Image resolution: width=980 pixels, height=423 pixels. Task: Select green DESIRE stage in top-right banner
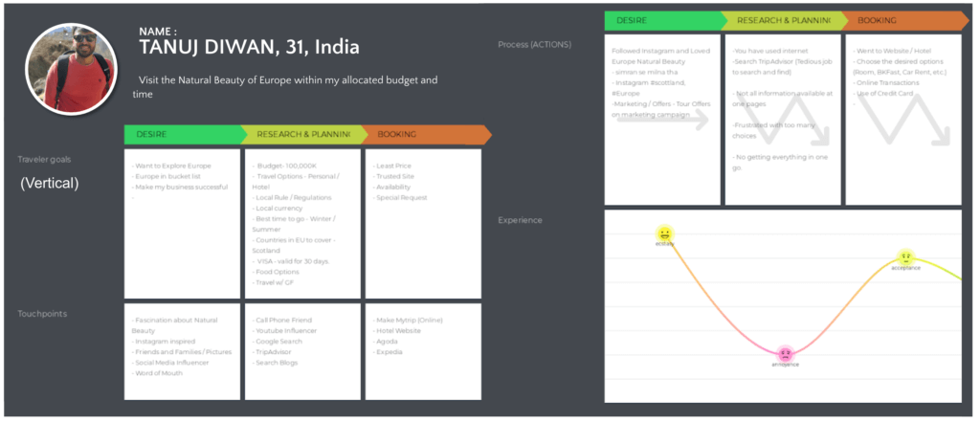(x=666, y=21)
